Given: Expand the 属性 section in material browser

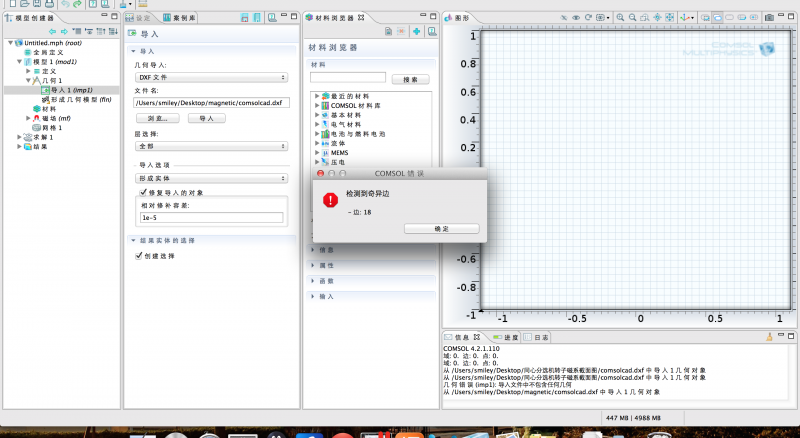Looking at the screenshot, I should click(313, 265).
